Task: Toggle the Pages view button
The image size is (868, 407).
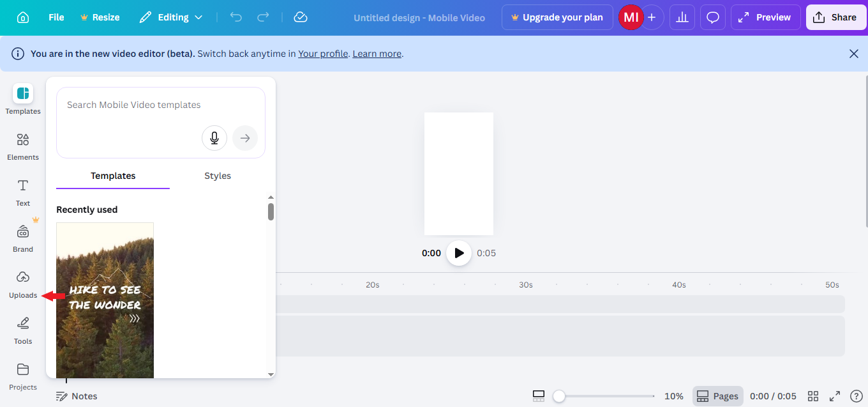Action: [718, 396]
